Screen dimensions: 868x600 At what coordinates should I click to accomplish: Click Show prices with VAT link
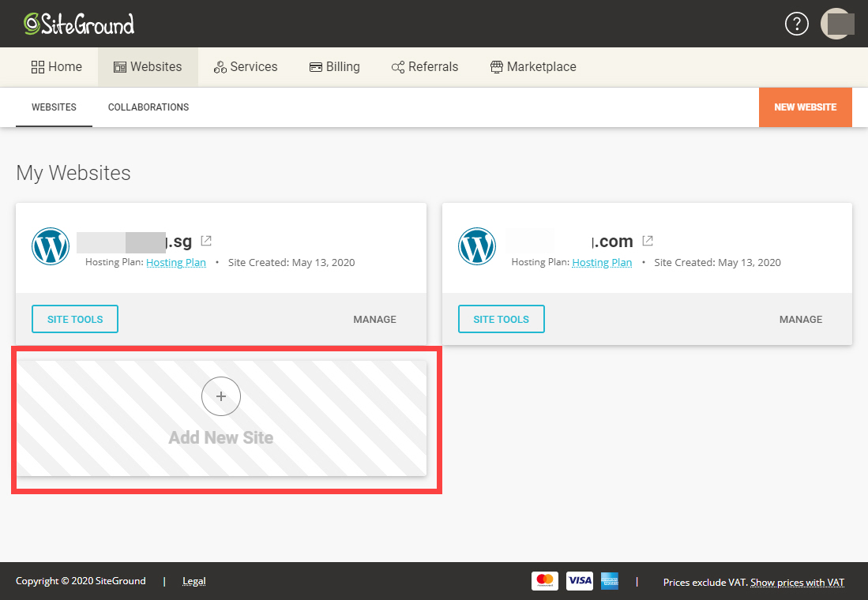tap(797, 583)
